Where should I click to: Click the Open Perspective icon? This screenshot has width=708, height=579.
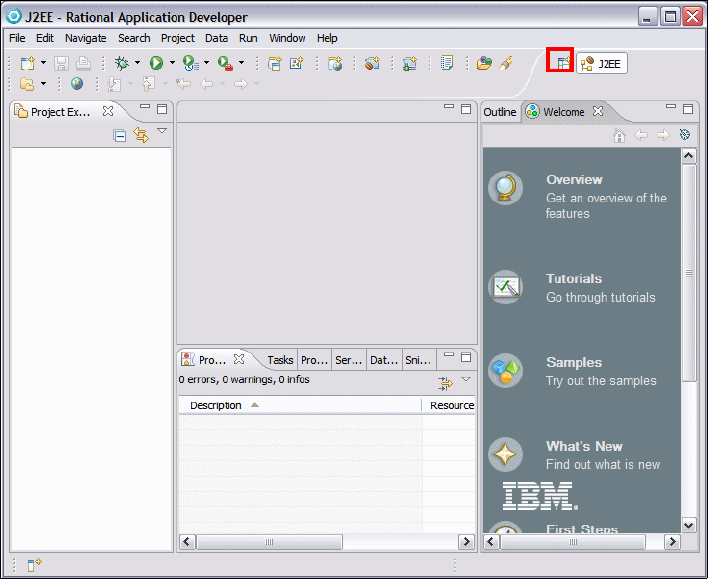coord(563,63)
